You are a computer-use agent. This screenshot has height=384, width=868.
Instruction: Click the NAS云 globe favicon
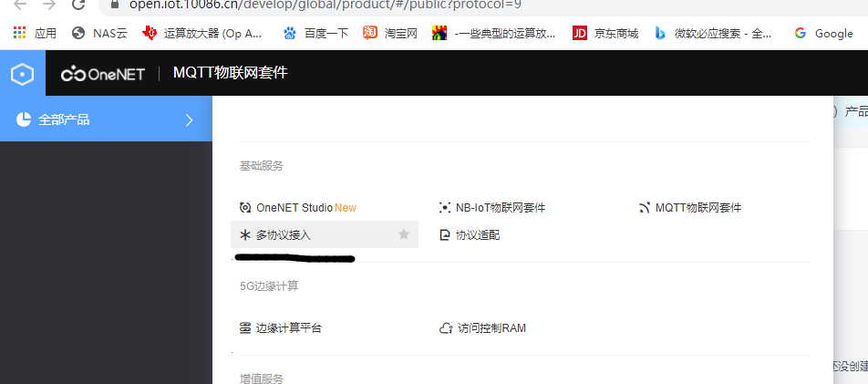[x=78, y=33]
